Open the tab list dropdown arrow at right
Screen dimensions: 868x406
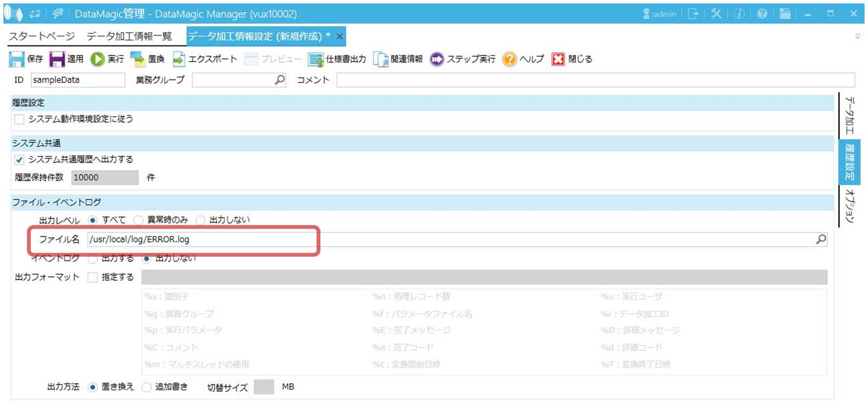coord(857,36)
